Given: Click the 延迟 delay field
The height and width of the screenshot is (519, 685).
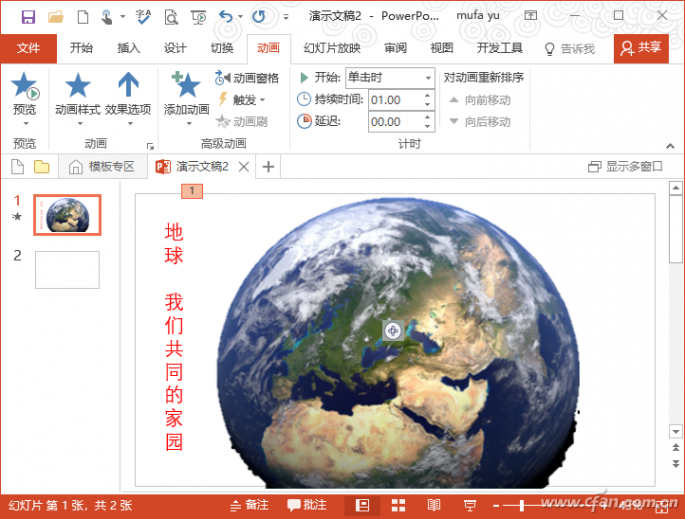Looking at the screenshot, I should 396,121.
